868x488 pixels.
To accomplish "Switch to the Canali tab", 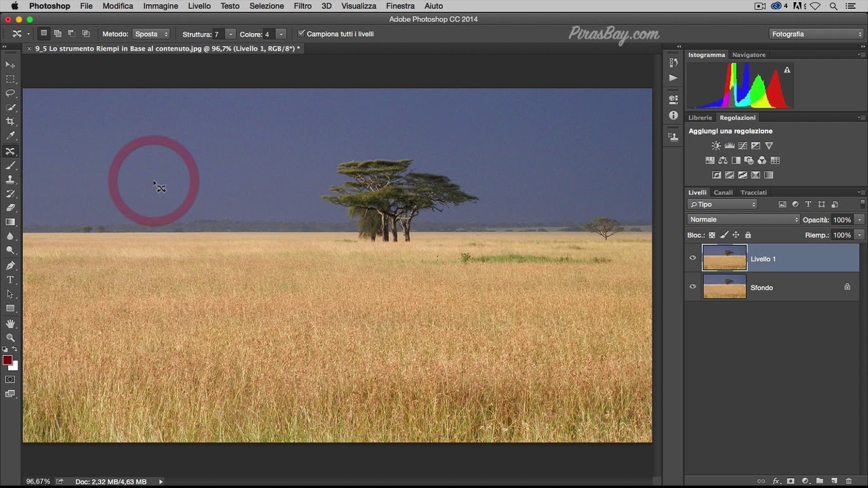I will (723, 192).
